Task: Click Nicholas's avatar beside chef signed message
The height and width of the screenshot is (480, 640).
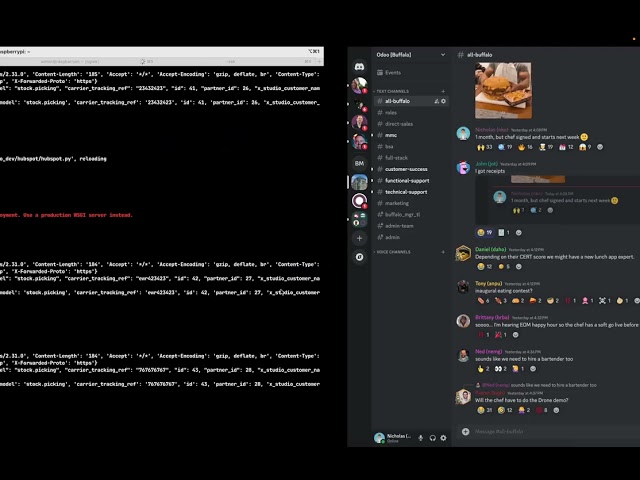Action: 463,133
